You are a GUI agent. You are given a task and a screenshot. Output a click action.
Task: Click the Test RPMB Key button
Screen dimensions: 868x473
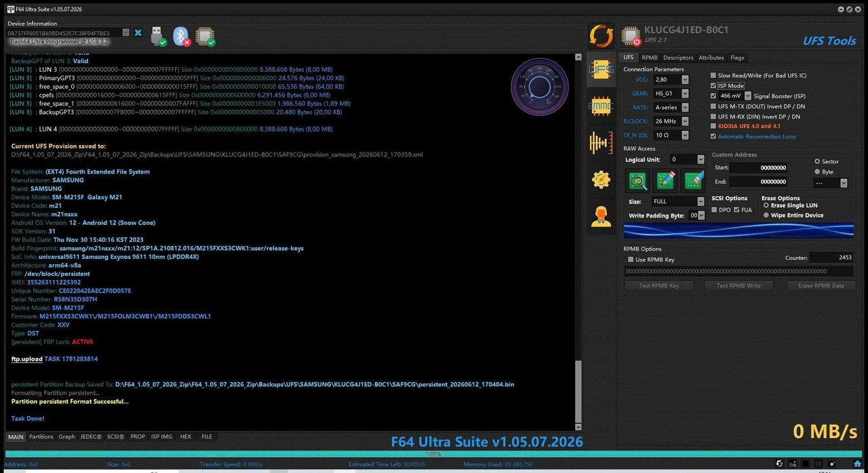[x=658, y=285]
